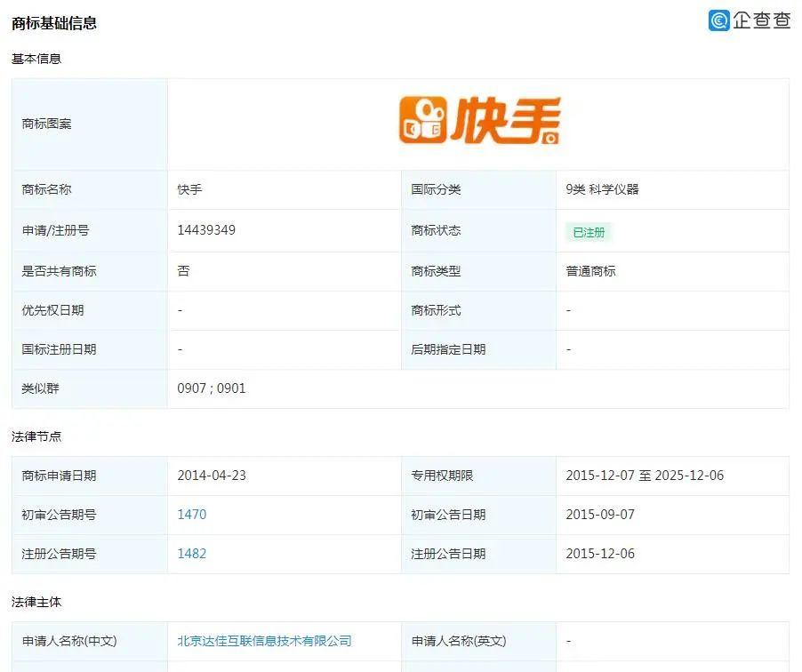Open announcement issue link 1470
The width and height of the screenshot is (802, 672).
click(x=193, y=515)
